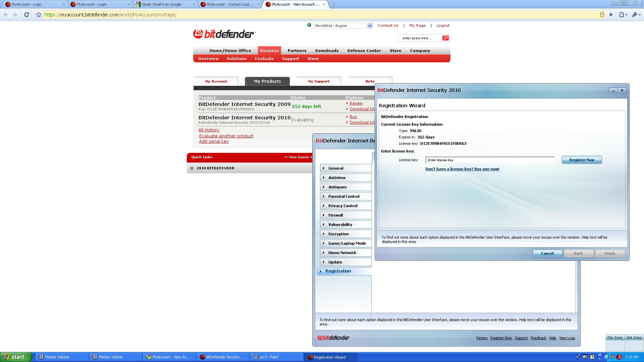
Task: Click the SSL padlock icon in address bar
Action: tap(602, 14)
